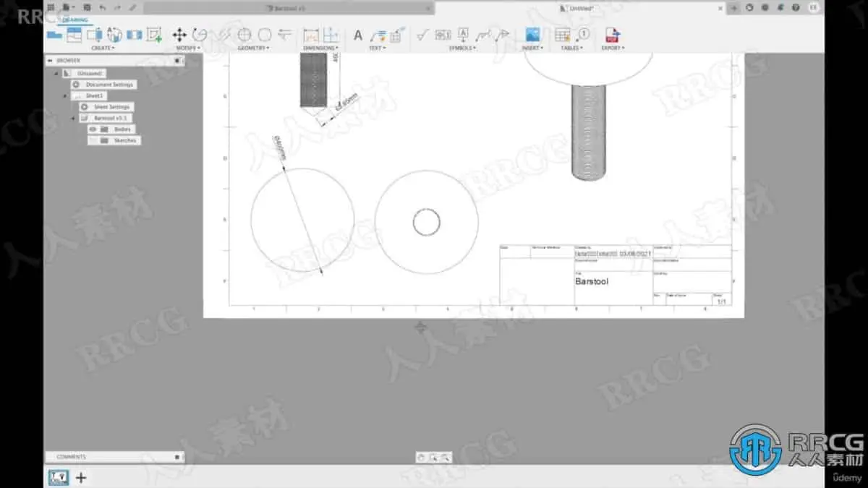The width and height of the screenshot is (868, 488).
Task: Select the Rotate tool in Modify
Action: pos(199,34)
